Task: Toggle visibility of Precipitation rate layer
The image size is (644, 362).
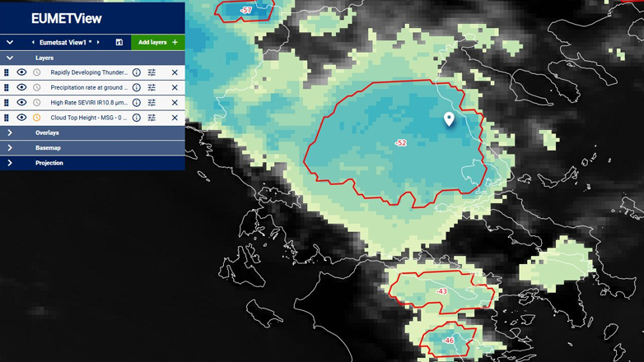Action: tap(22, 87)
